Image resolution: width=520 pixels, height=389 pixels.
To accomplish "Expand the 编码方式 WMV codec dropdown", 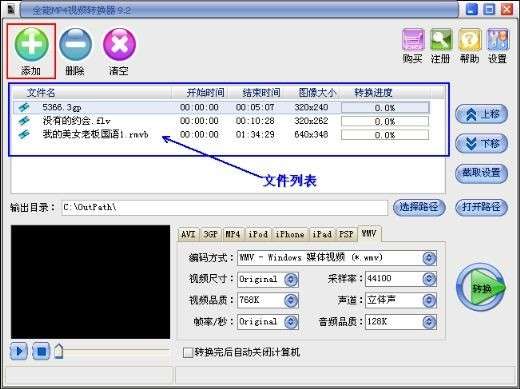I will tap(429, 258).
